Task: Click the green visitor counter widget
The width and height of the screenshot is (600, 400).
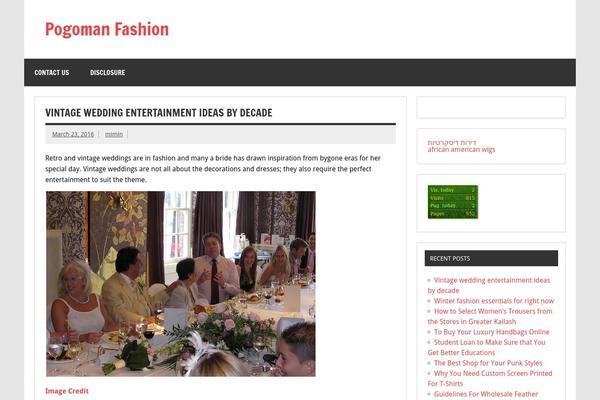Action: click(x=453, y=202)
